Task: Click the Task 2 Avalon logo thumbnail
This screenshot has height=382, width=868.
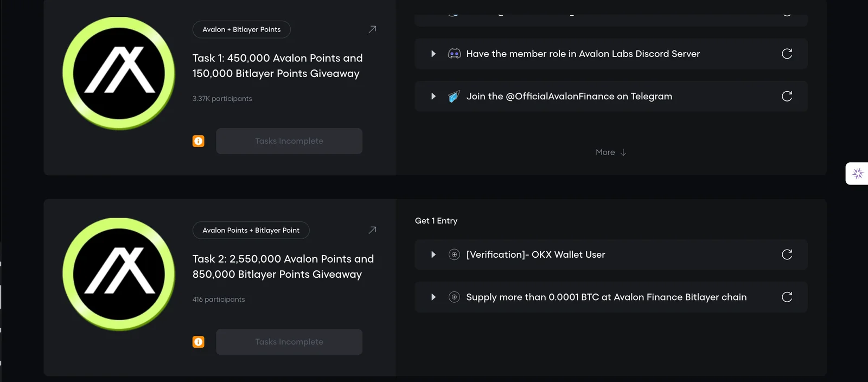Action: click(119, 274)
